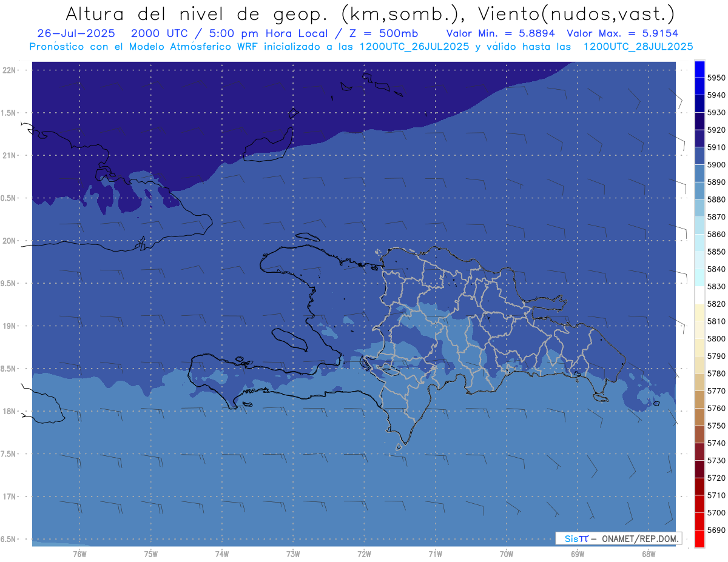Click the 19N latitude label
This screenshot has height=562, width=728.
[10, 326]
